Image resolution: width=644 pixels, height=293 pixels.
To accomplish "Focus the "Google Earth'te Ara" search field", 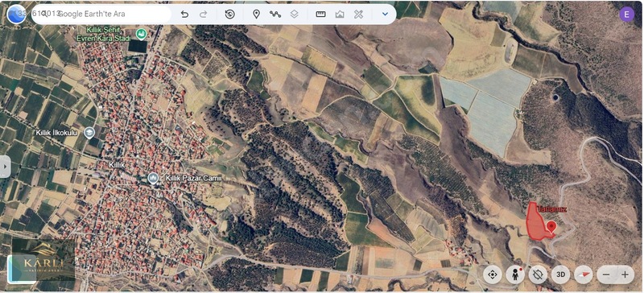I will coord(102,14).
